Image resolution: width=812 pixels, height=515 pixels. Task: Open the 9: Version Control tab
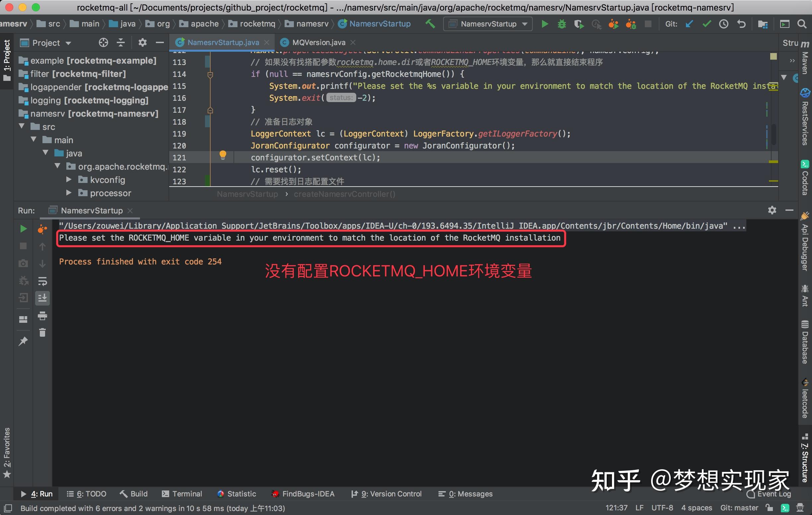(386, 494)
